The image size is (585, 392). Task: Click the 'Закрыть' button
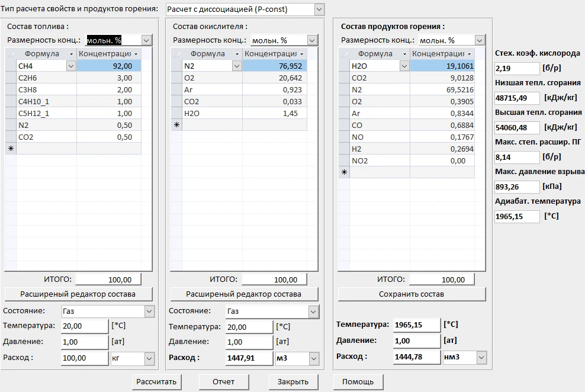[294, 382]
